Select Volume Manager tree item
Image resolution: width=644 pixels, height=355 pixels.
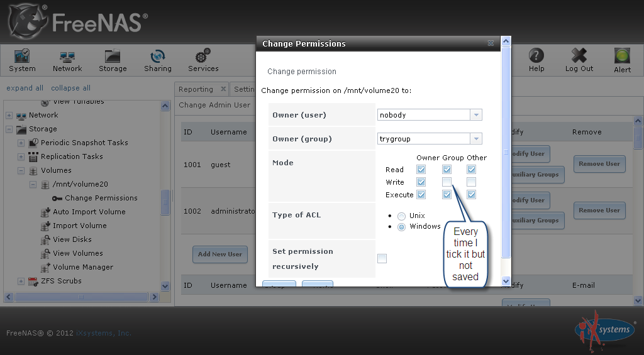point(83,267)
